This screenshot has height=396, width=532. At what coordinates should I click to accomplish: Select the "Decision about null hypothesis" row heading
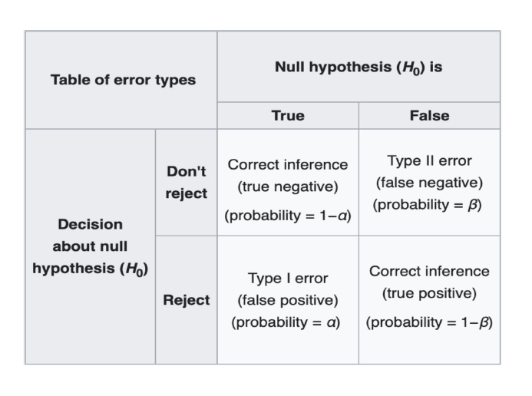[90, 246]
